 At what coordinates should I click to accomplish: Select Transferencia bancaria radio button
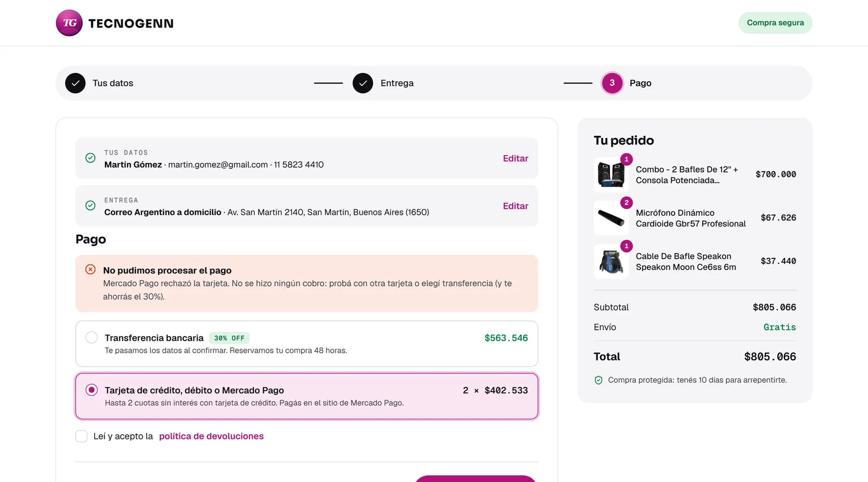point(92,337)
